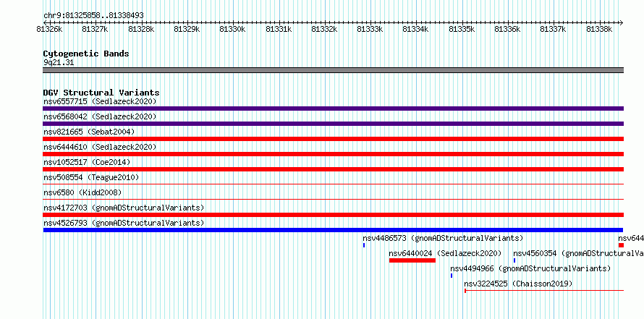Open the nsv821665 (Sebat2004) label
This screenshot has height=319, width=644.
coord(89,132)
